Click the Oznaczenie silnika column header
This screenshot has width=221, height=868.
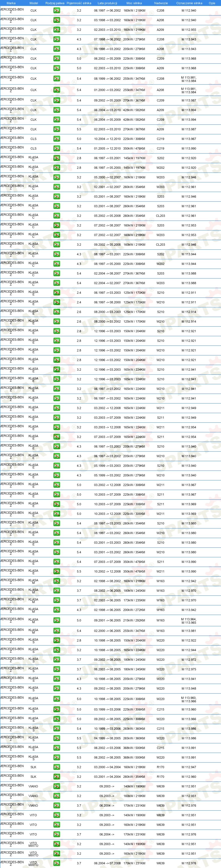click(189, 3)
